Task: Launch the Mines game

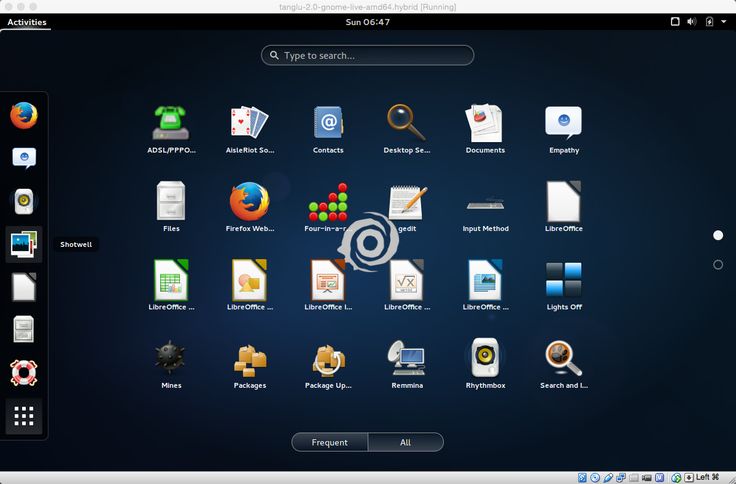Action: point(171,358)
